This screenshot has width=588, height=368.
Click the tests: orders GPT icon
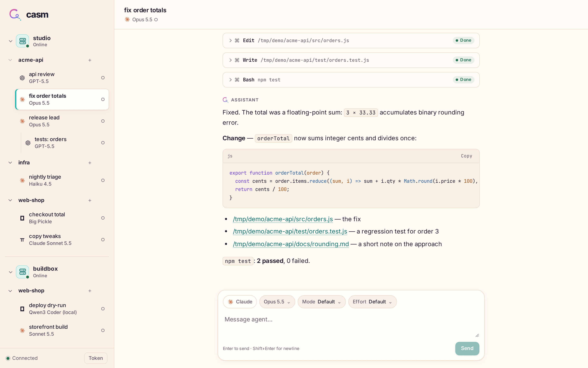click(28, 143)
